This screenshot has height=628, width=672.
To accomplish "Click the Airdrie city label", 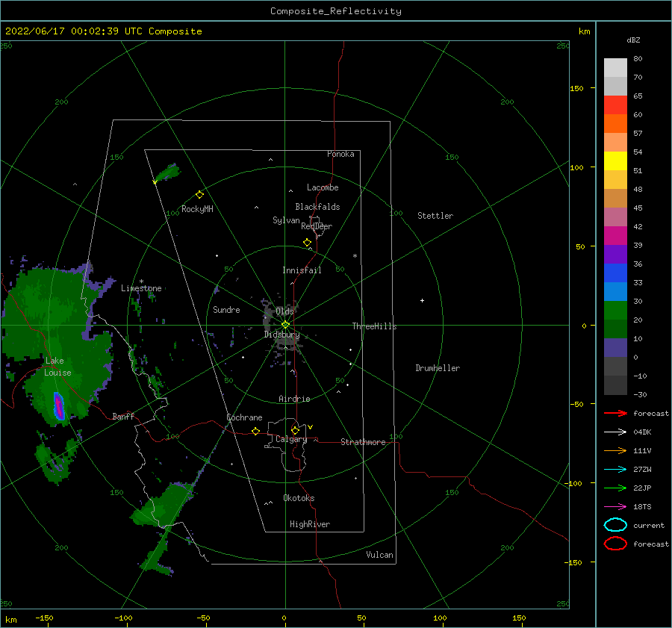I will point(294,399).
